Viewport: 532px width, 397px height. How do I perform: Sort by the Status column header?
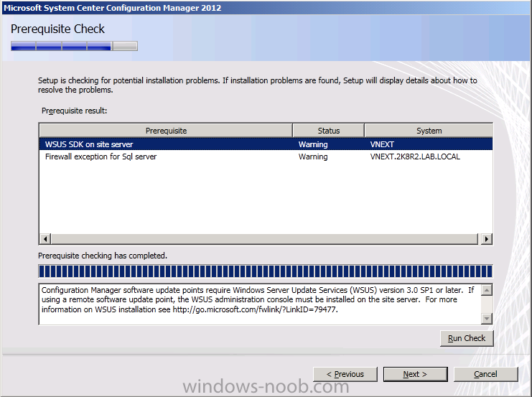tap(328, 131)
